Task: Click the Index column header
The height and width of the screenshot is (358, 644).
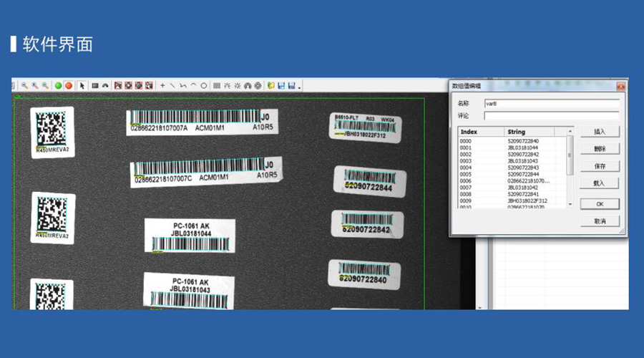Action: click(x=481, y=132)
